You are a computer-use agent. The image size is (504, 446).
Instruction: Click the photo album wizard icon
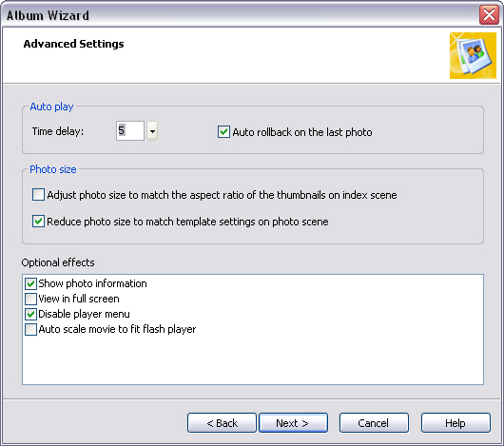click(x=473, y=55)
